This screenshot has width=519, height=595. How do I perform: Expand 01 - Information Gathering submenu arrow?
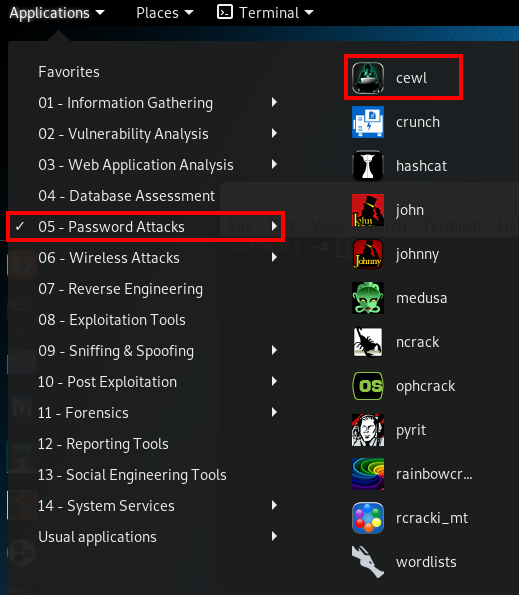coord(274,102)
